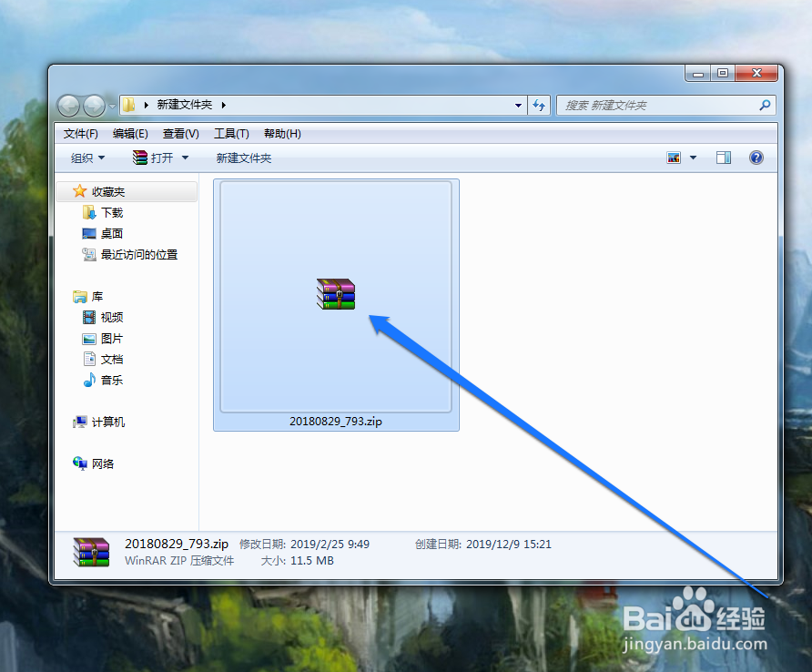This screenshot has width=812, height=672.
Task: Create a folder with 新建文件夹 button
Action: (243, 158)
